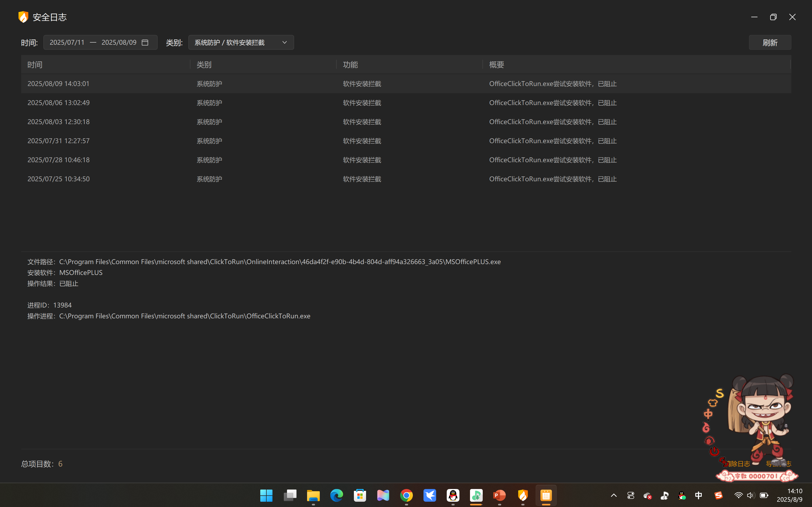The height and width of the screenshot is (507, 812).
Task: Open the date range calendar picker icon
Action: coord(145,43)
